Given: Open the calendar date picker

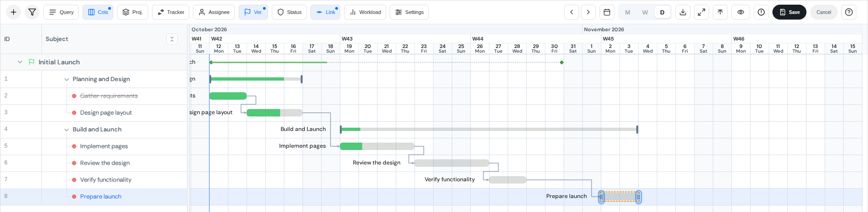Looking at the screenshot, I should 607,12.
